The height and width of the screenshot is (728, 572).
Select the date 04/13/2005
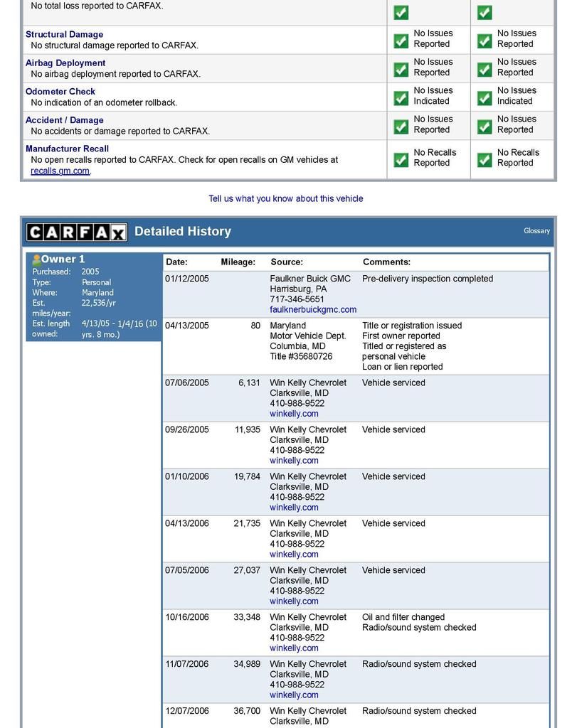[x=187, y=326]
